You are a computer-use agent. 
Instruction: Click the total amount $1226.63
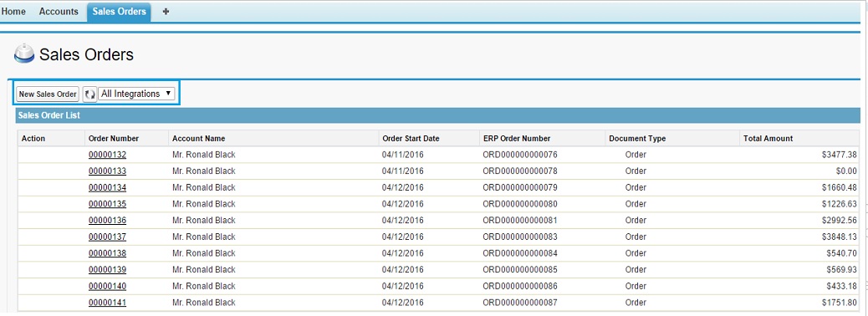click(840, 204)
